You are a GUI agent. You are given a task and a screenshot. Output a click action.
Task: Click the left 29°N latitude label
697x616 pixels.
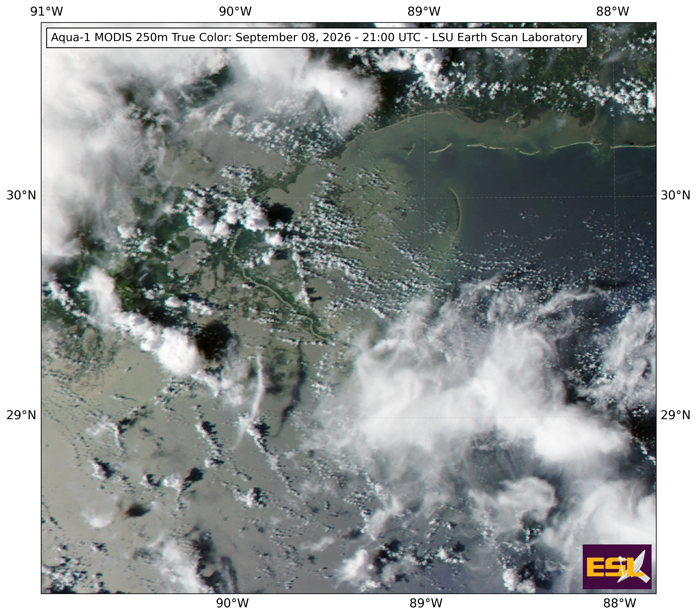(21, 415)
